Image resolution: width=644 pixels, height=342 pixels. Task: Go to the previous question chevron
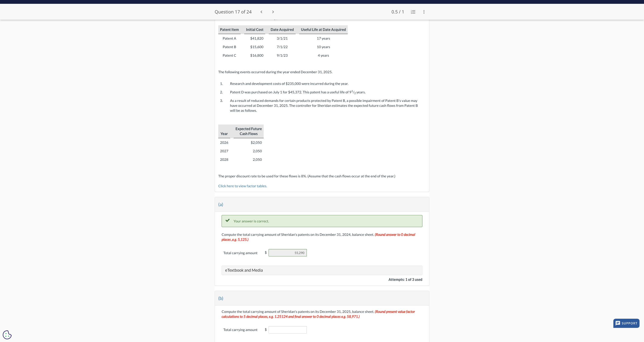click(261, 12)
